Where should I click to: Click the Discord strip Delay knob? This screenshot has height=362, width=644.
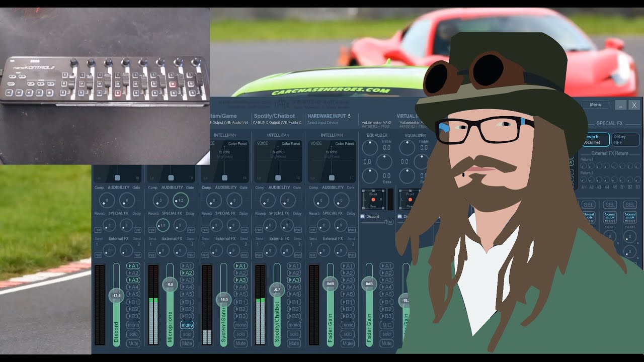pos(126,225)
